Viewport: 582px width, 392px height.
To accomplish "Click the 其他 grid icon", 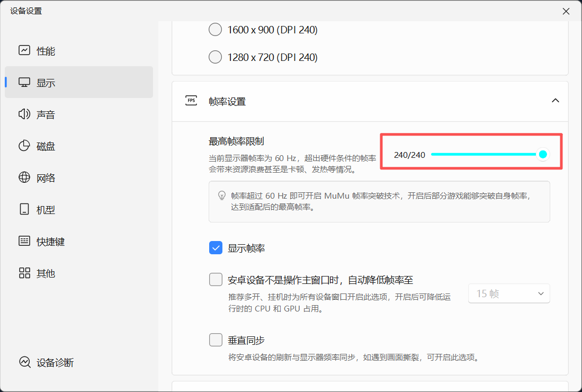I will click(x=24, y=273).
